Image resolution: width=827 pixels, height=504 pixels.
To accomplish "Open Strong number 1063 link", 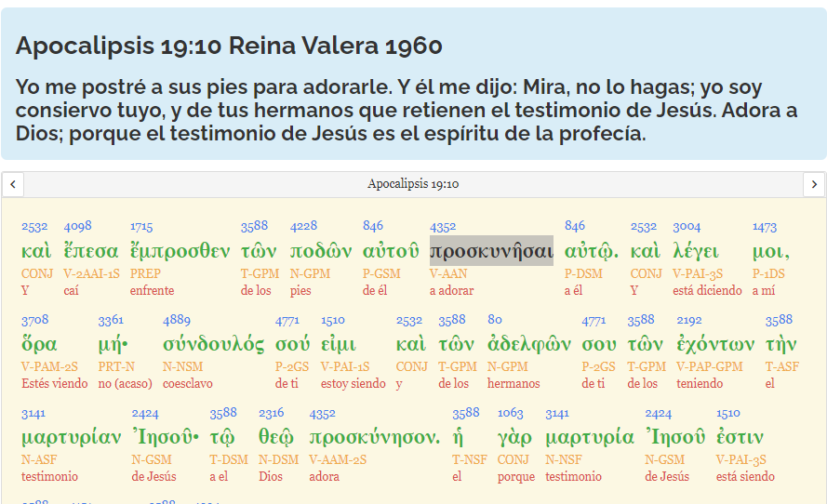I will (x=510, y=413).
